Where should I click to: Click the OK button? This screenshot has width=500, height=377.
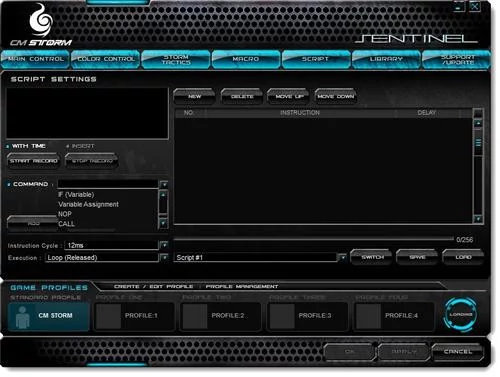click(349, 352)
